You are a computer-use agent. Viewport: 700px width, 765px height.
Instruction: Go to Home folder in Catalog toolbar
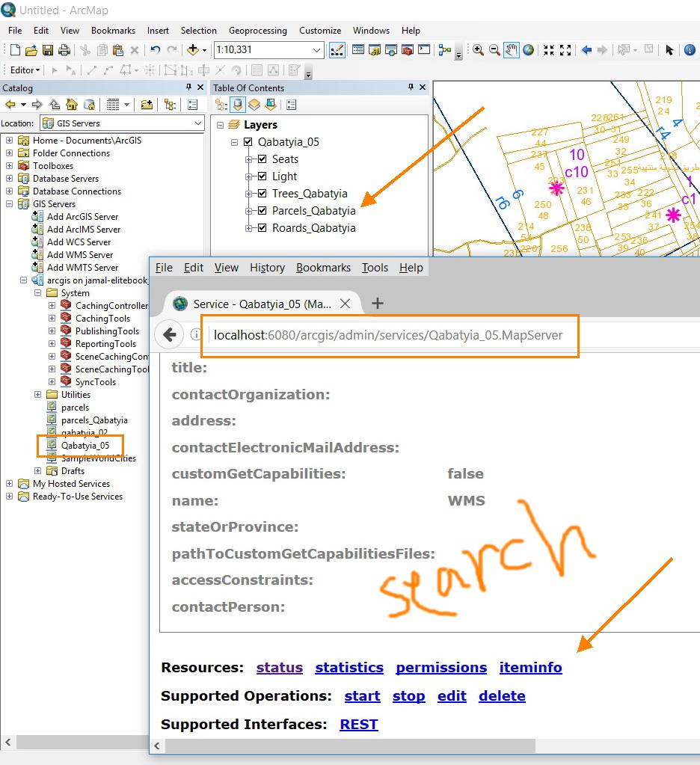click(72, 105)
